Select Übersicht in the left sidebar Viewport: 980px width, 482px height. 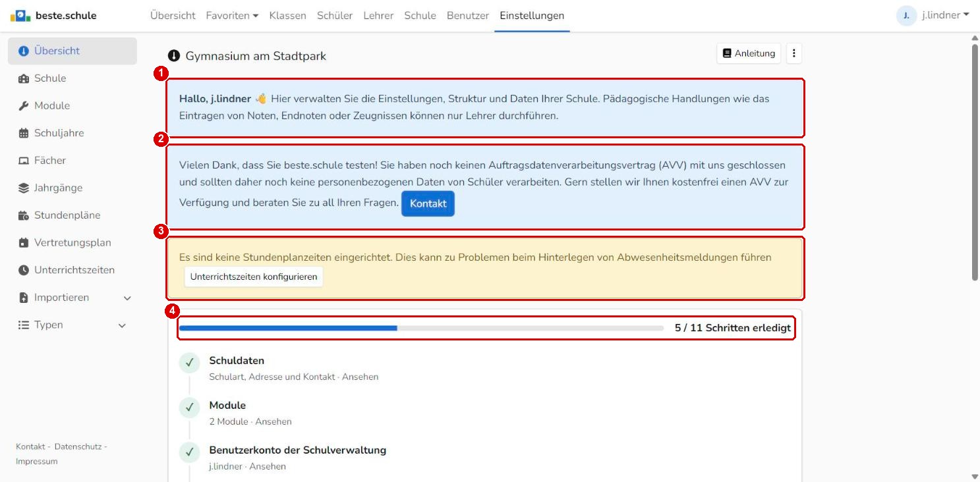pos(72,51)
